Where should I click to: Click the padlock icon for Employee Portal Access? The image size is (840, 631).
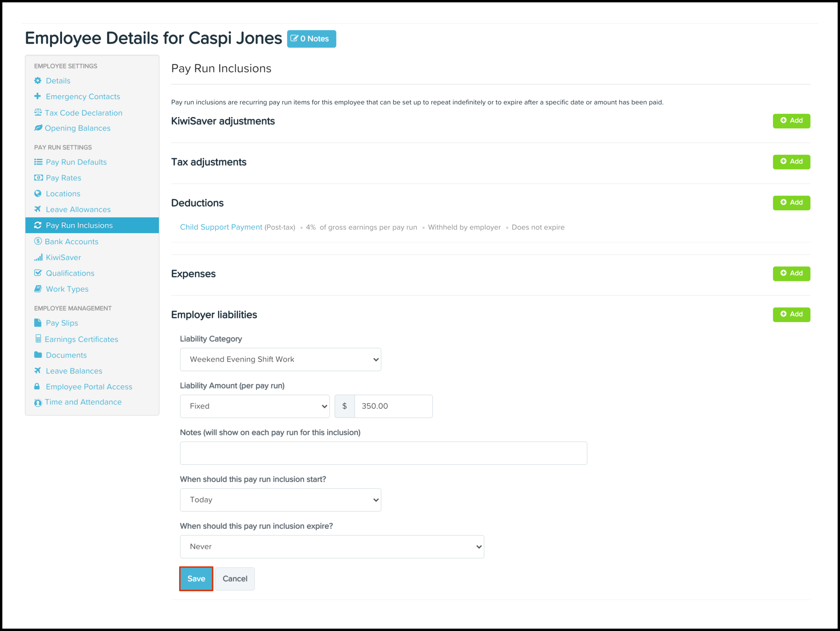[x=37, y=386]
